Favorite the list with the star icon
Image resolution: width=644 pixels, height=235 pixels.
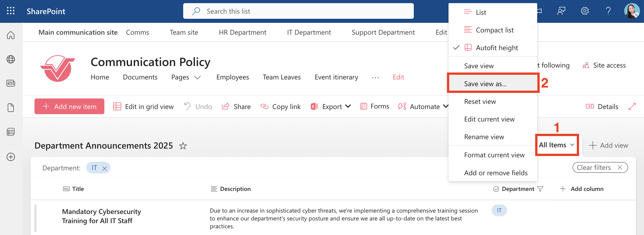[x=183, y=145]
